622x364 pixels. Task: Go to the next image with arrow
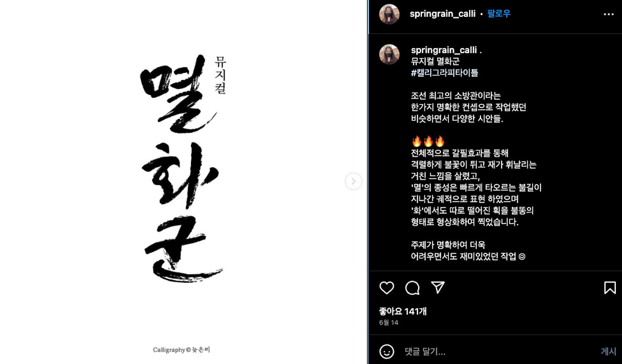tap(353, 181)
